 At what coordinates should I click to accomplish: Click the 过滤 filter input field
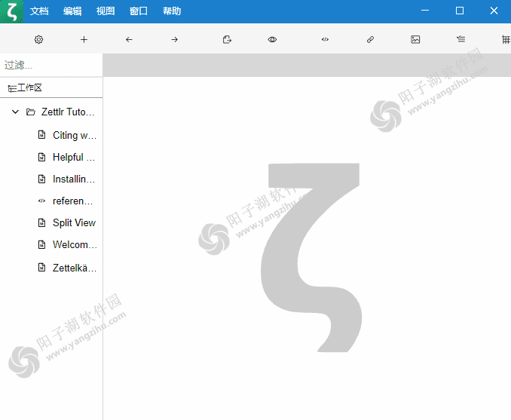click(50, 66)
